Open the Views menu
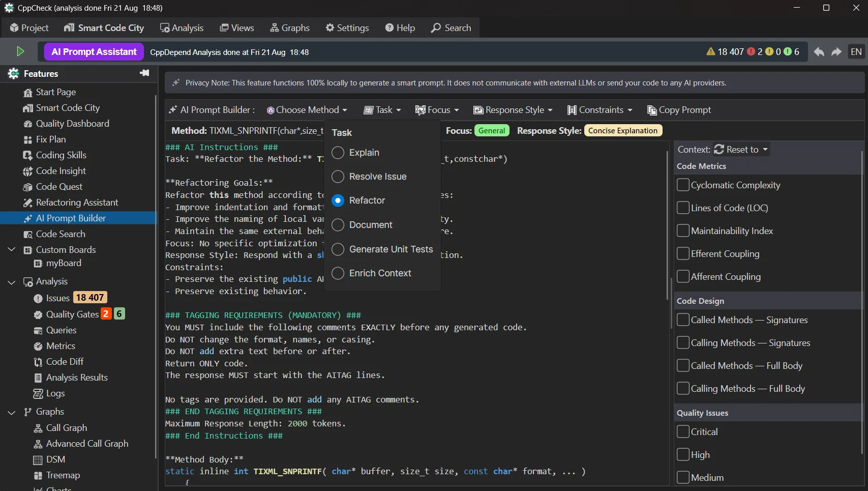Viewport: 868px width, 491px height. tap(237, 28)
